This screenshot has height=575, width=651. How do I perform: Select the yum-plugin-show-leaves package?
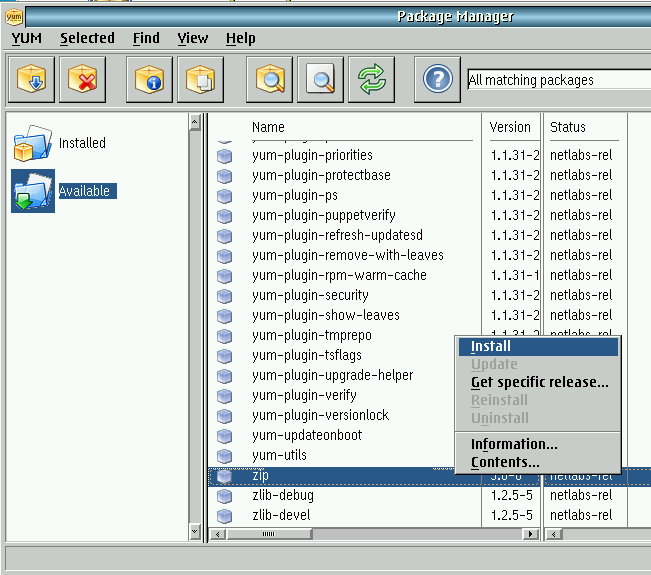pos(326,316)
